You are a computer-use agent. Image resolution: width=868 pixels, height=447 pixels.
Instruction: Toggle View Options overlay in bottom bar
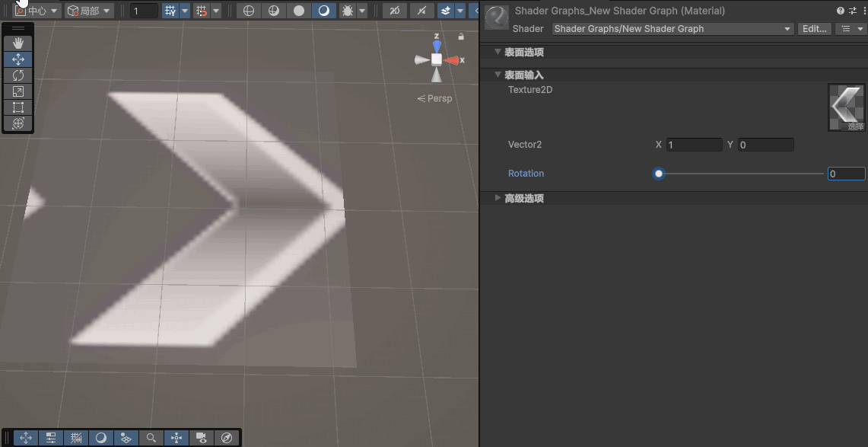coord(126,438)
